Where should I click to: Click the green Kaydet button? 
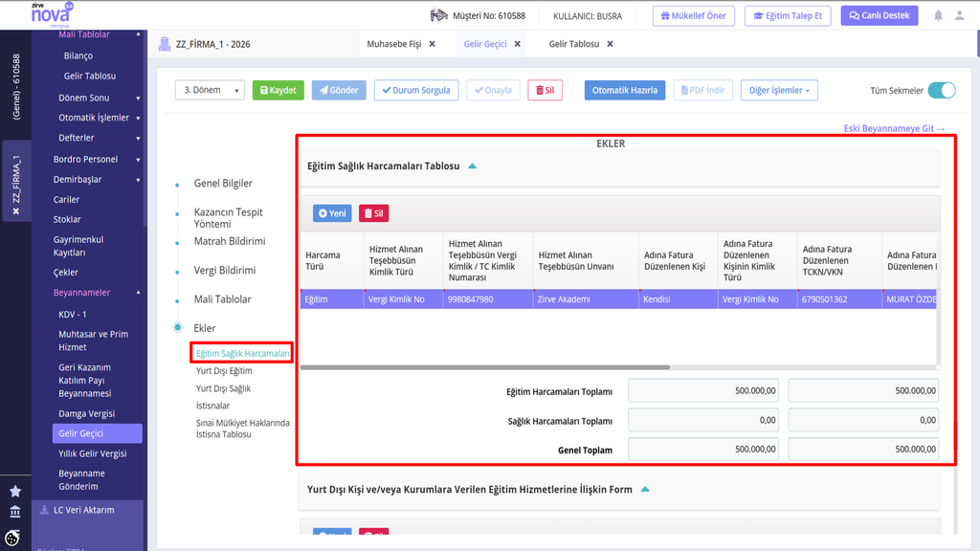click(x=278, y=90)
